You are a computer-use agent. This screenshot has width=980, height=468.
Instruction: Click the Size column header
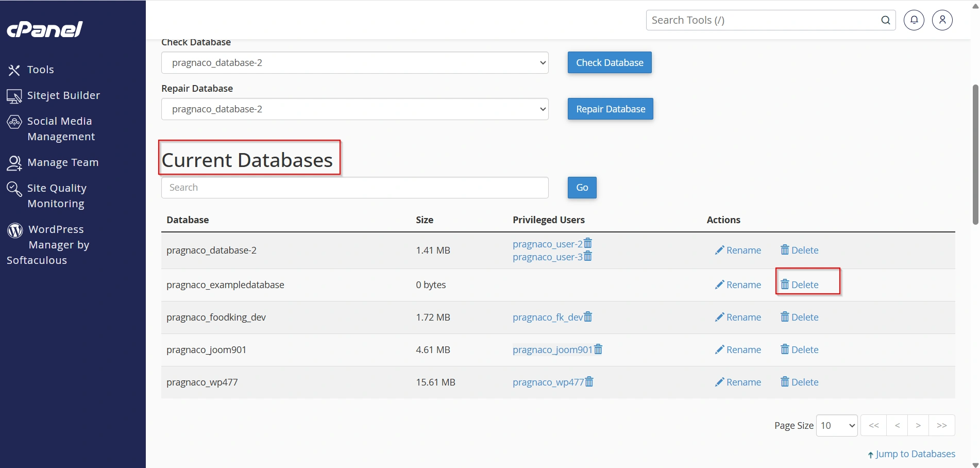point(425,220)
